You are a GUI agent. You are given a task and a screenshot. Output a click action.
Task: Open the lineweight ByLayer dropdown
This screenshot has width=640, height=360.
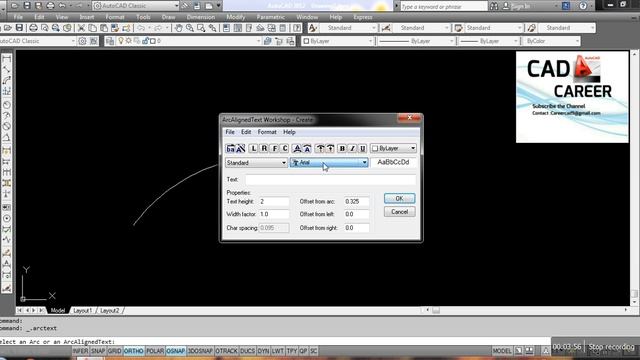[x=488, y=41]
